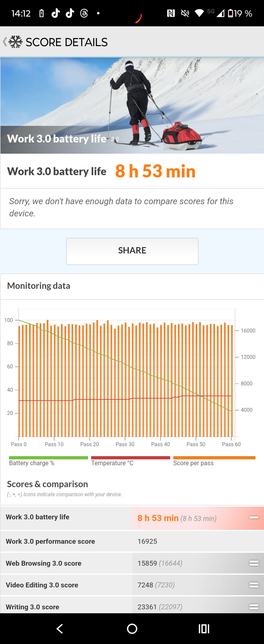264x644 pixels.
Task: Open recent apps navigation button
Action: click(204, 629)
